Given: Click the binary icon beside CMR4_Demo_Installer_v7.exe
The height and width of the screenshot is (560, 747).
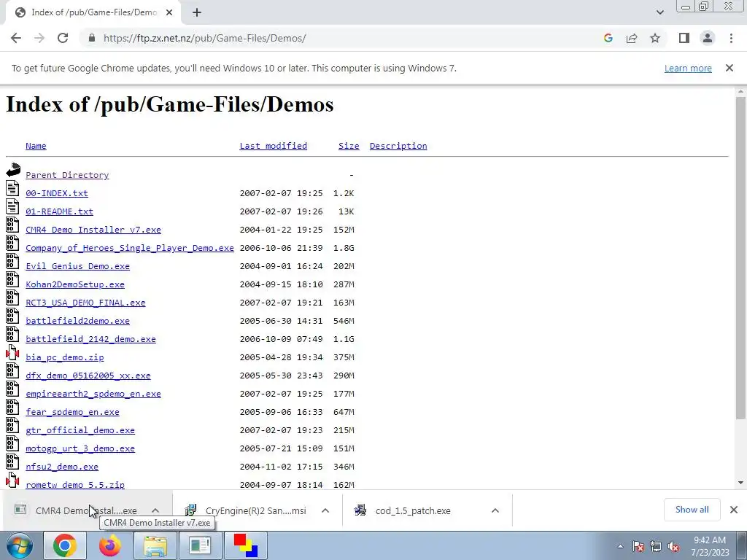Looking at the screenshot, I should click(x=12, y=225).
